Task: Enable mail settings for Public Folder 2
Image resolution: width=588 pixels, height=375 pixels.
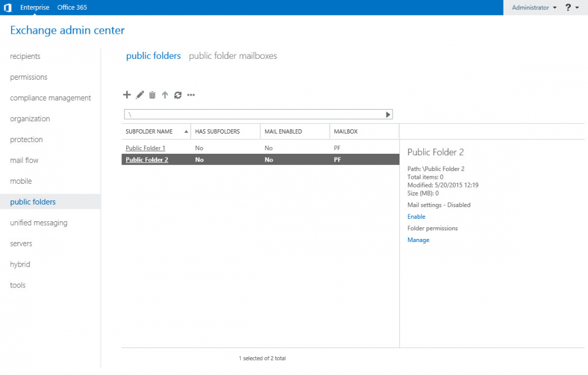Action: point(416,216)
